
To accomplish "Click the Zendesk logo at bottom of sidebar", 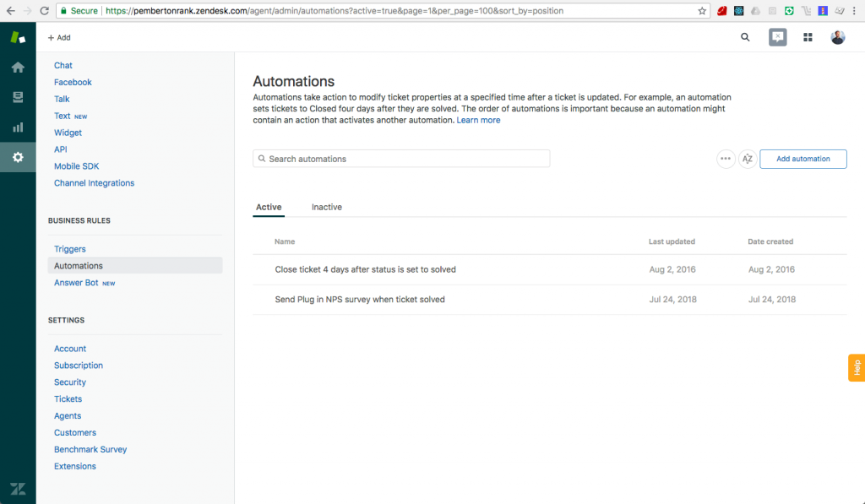I will pyautogui.click(x=18, y=488).
